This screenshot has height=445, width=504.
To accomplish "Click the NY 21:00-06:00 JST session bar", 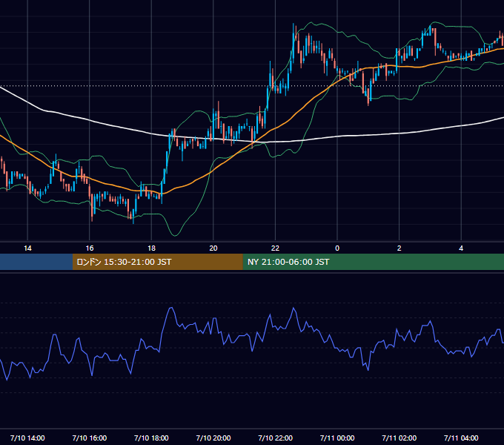I will pos(373,262).
